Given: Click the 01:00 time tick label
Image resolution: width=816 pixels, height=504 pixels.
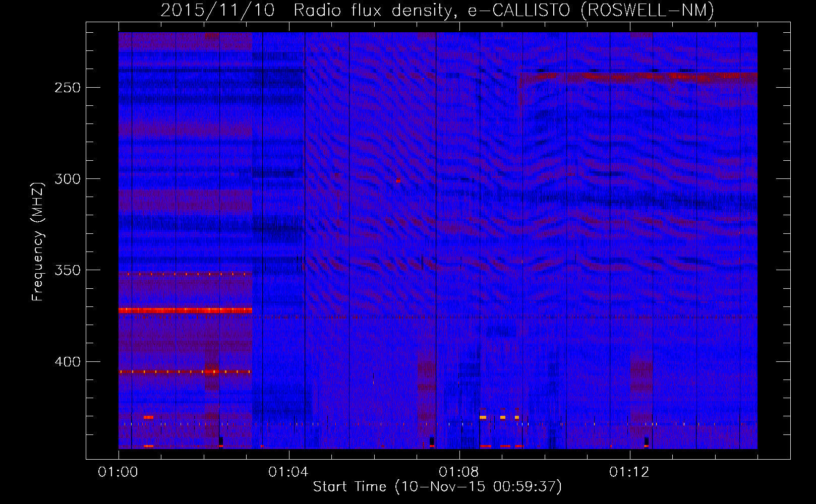Looking at the screenshot, I should coord(118,472).
